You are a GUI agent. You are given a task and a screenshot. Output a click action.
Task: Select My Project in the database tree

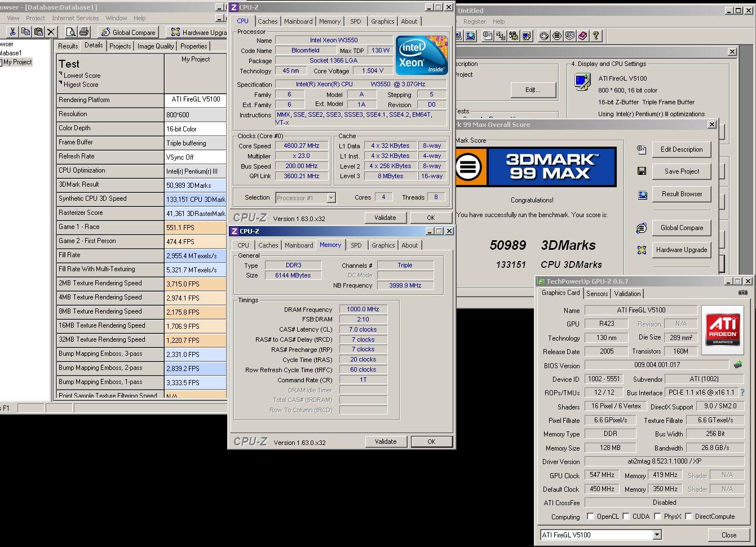17,62
